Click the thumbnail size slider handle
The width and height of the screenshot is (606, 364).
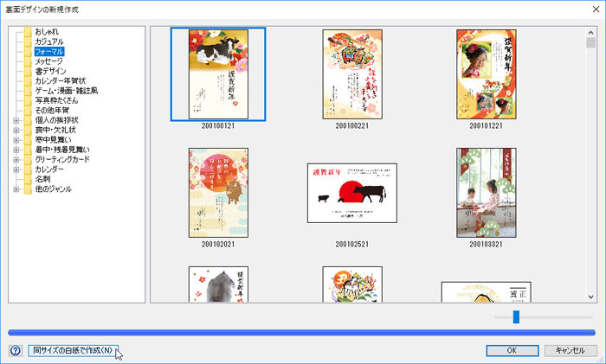(x=516, y=317)
